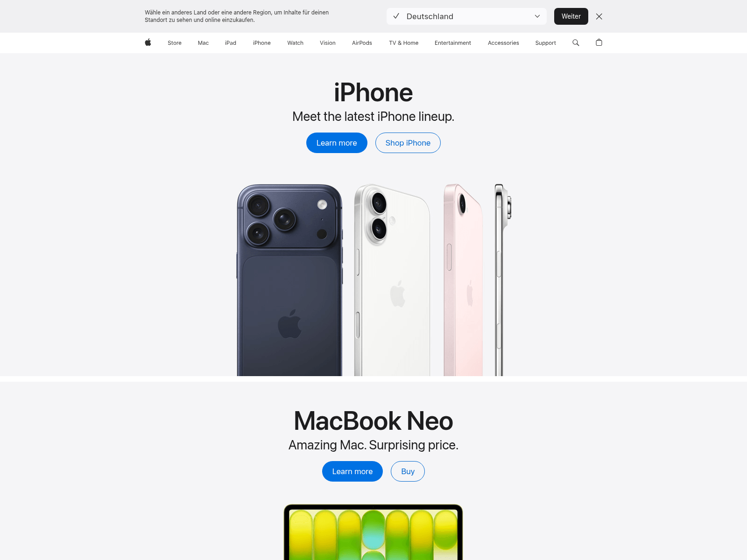Open the Mac menu item

click(x=203, y=43)
